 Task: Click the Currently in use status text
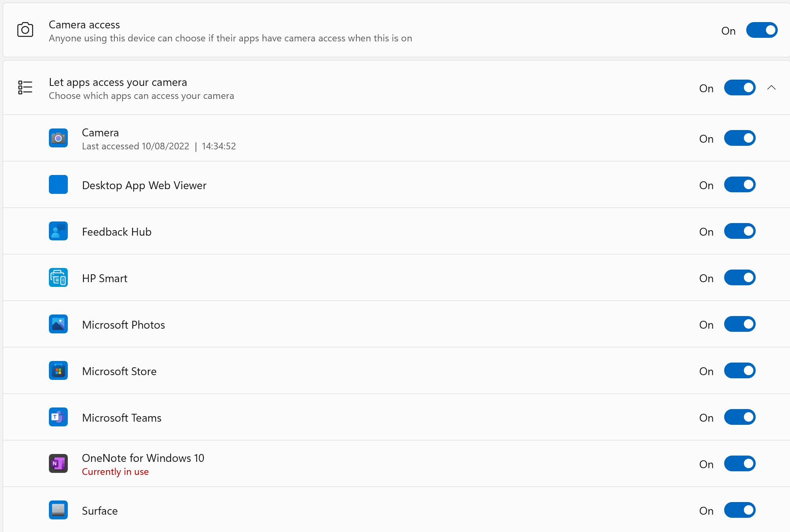115,472
